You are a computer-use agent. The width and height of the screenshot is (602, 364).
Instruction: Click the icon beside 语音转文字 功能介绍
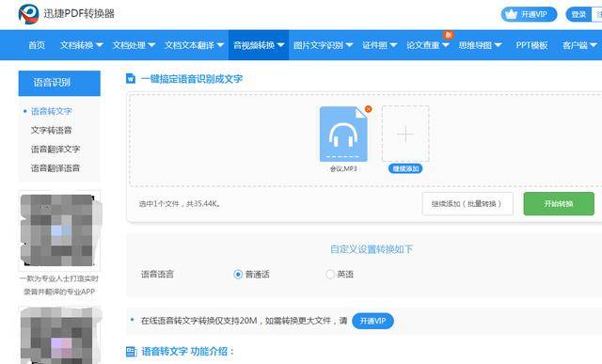point(131,351)
